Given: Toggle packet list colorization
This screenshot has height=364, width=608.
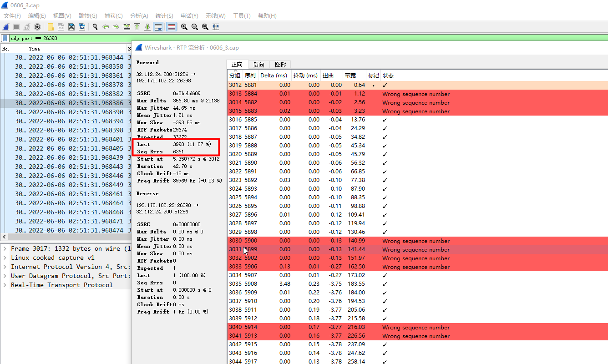Looking at the screenshot, I should click(x=171, y=27).
